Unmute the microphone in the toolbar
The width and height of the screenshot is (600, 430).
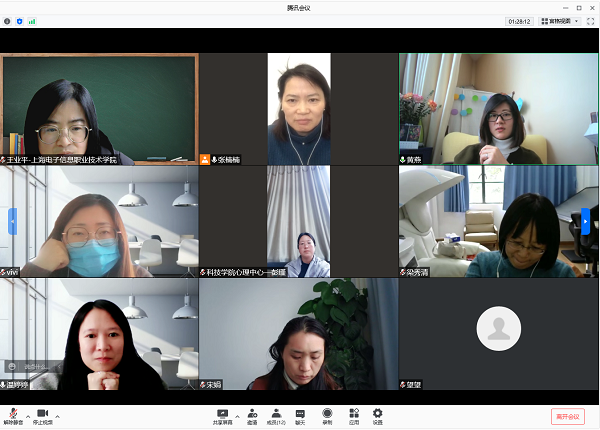point(13,414)
